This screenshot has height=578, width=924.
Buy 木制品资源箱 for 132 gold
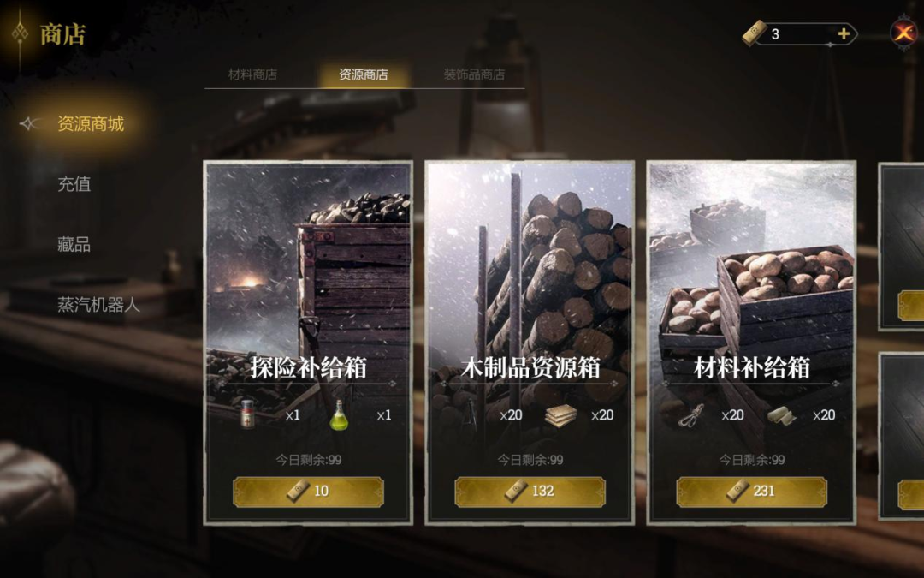(x=530, y=492)
